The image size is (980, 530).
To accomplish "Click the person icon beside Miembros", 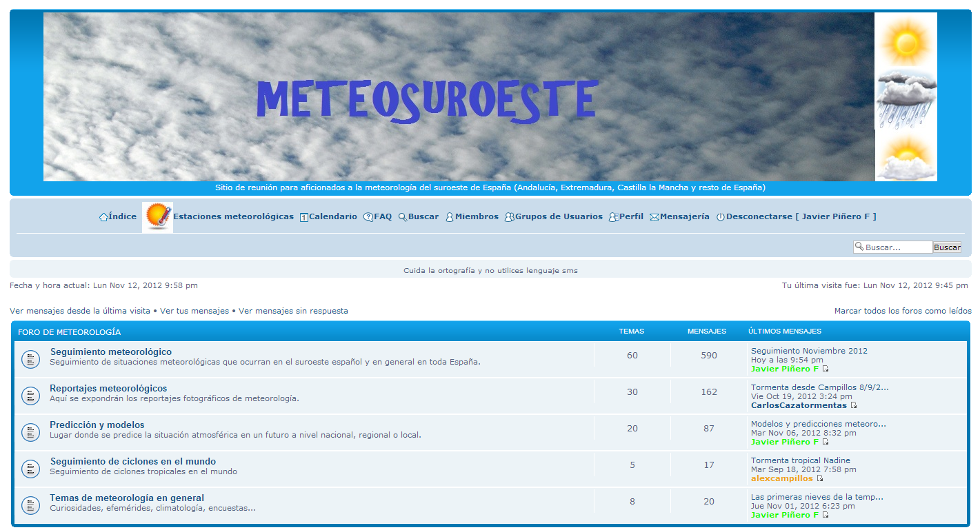I will point(450,217).
